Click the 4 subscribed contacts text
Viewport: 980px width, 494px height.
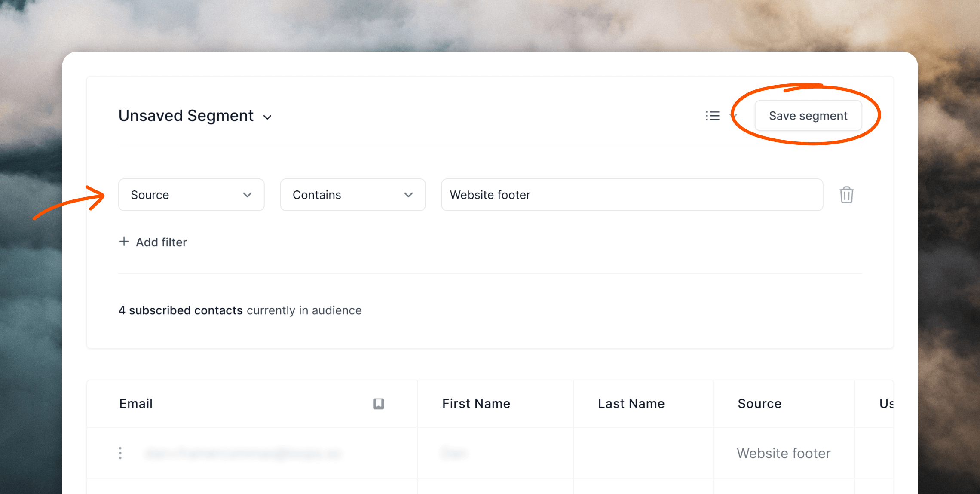tap(181, 310)
